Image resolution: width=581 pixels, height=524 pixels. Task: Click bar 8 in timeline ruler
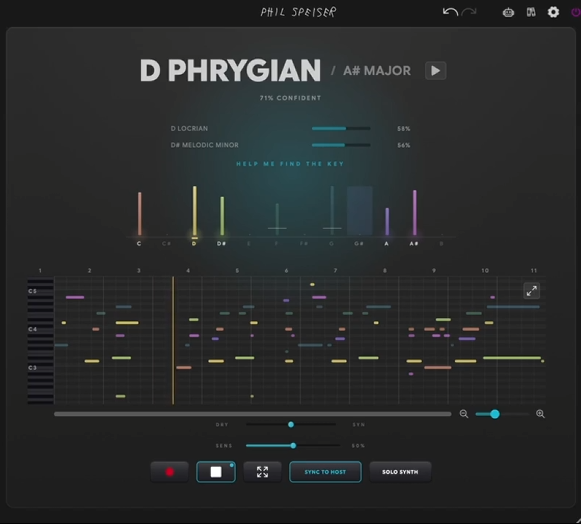pyautogui.click(x=385, y=271)
